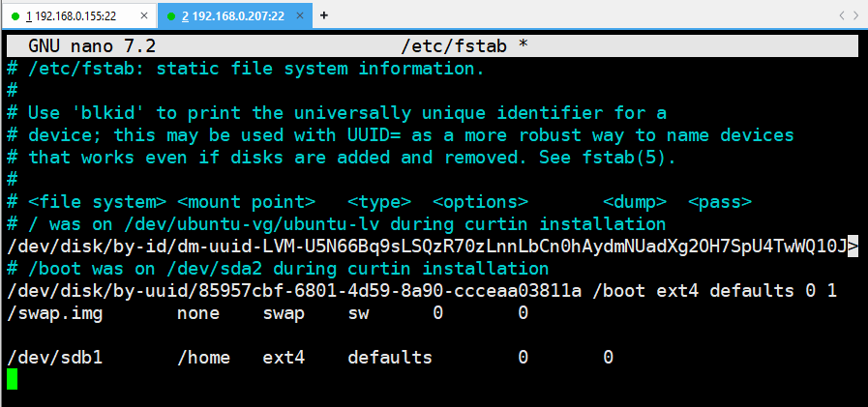Image resolution: width=868 pixels, height=407 pixels.
Task: Click the green cursor block on last line
Action: click(13, 379)
